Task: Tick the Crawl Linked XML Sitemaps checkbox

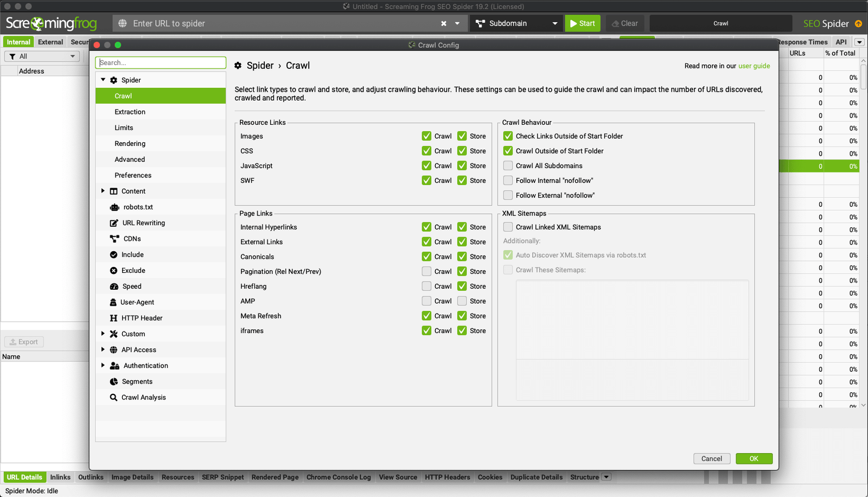Action: (x=508, y=227)
